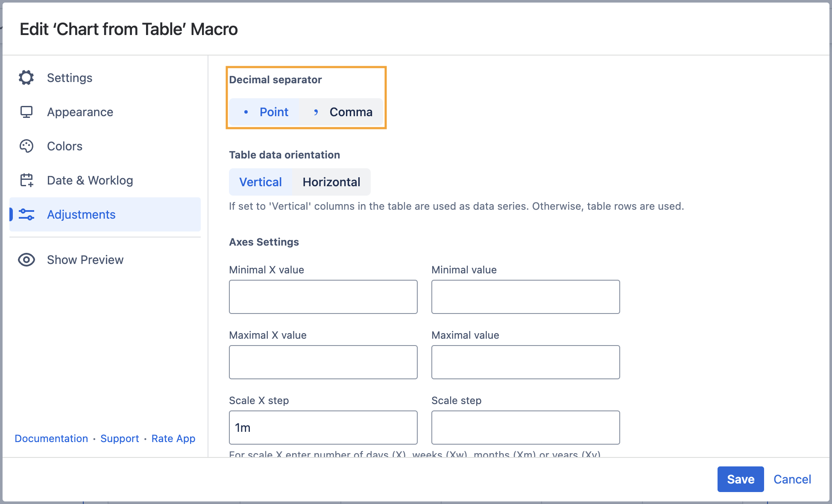
Task: Click the Minimal X value field
Action: point(323,297)
